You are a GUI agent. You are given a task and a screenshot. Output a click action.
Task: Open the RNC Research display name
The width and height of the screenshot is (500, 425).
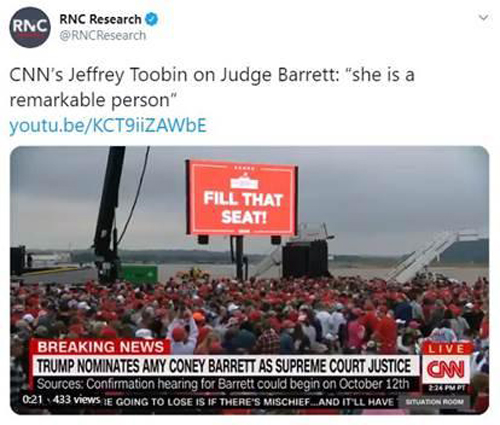(100, 19)
